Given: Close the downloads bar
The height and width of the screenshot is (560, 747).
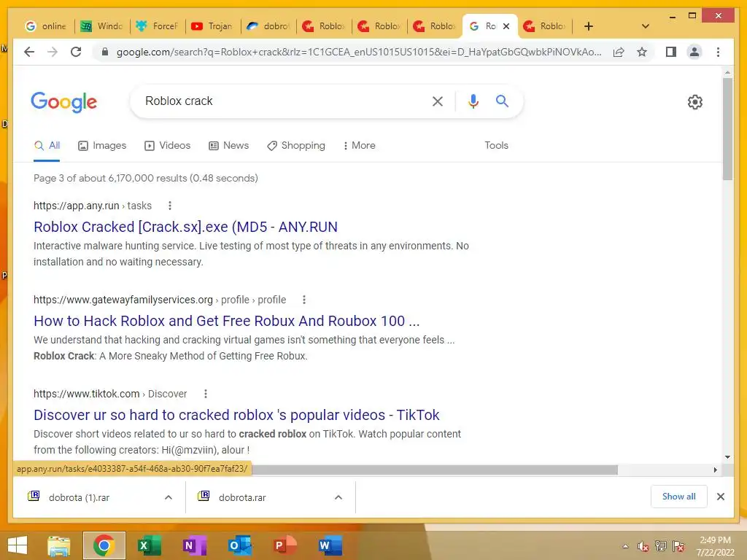Looking at the screenshot, I should pos(720,497).
